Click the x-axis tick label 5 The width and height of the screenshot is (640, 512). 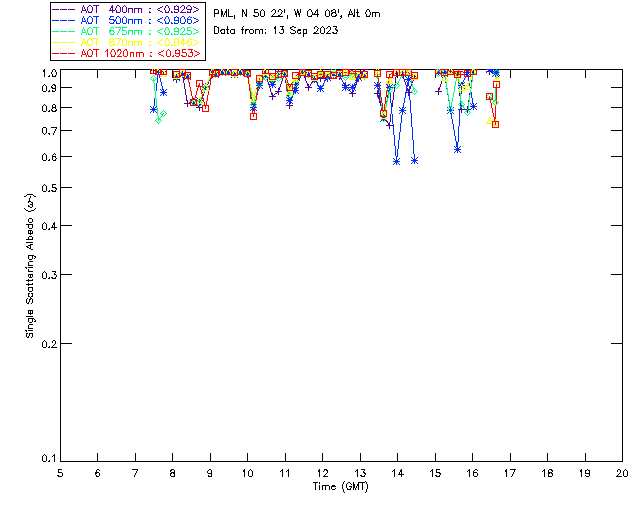60,473
